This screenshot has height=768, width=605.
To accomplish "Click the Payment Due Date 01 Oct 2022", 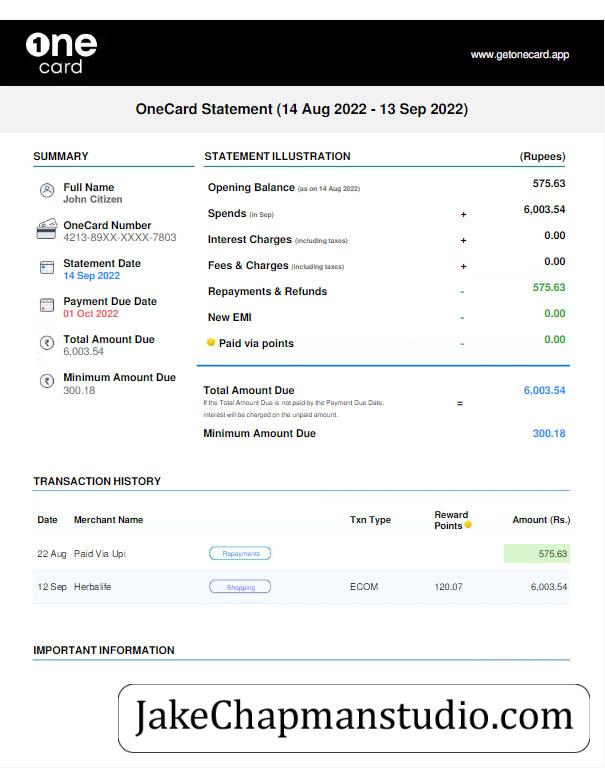I will [x=91, y=313].
